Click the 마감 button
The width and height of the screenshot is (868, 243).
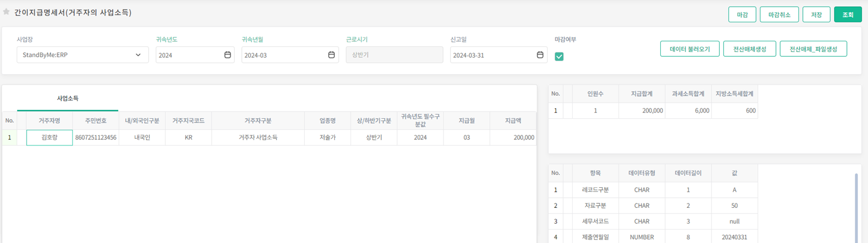pyautogui.click(x=742, y=14)
